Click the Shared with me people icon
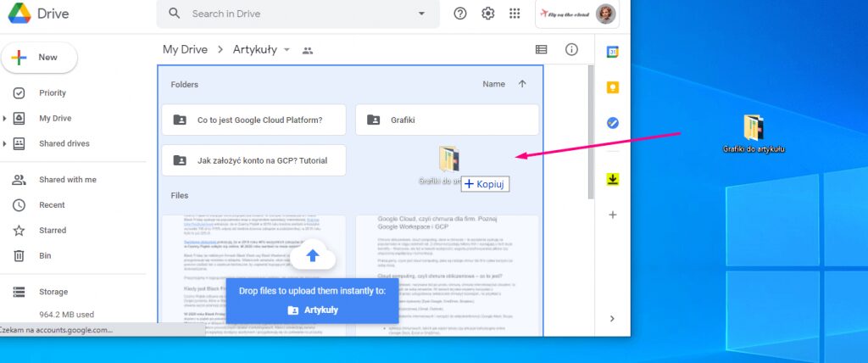 pyautogui.click(x=19, y=180)
